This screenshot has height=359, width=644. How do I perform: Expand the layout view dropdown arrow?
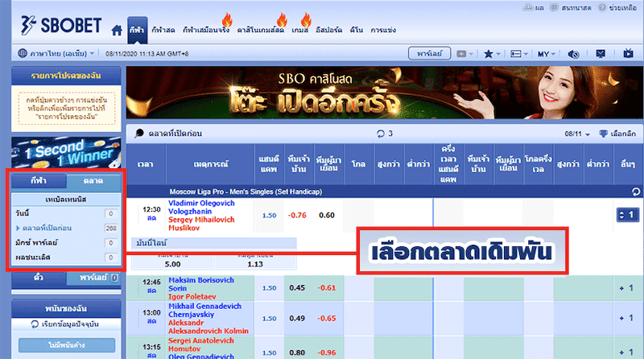(526, 54)
